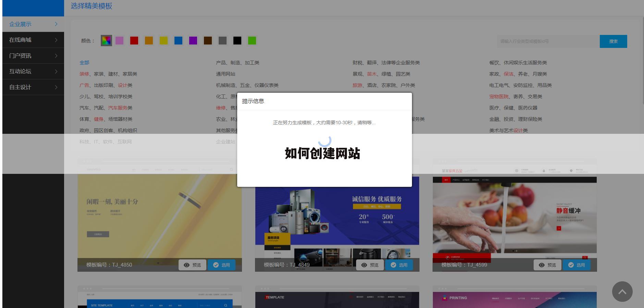Click the 搜索 search button
The image size is (644, 308).
pyautogui.click(x=613, y=41)
